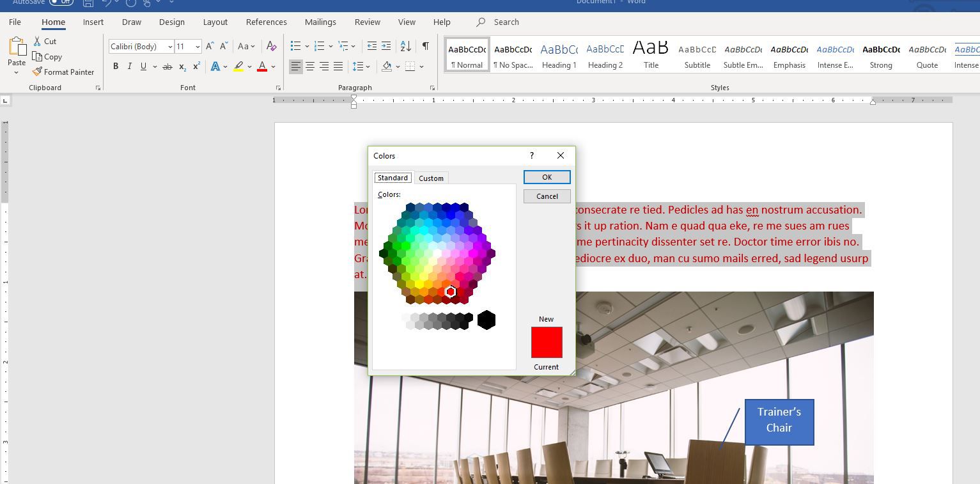Clear all formatting icon
The width and height of the screenshot is (980, 484).
click(271, 46)
